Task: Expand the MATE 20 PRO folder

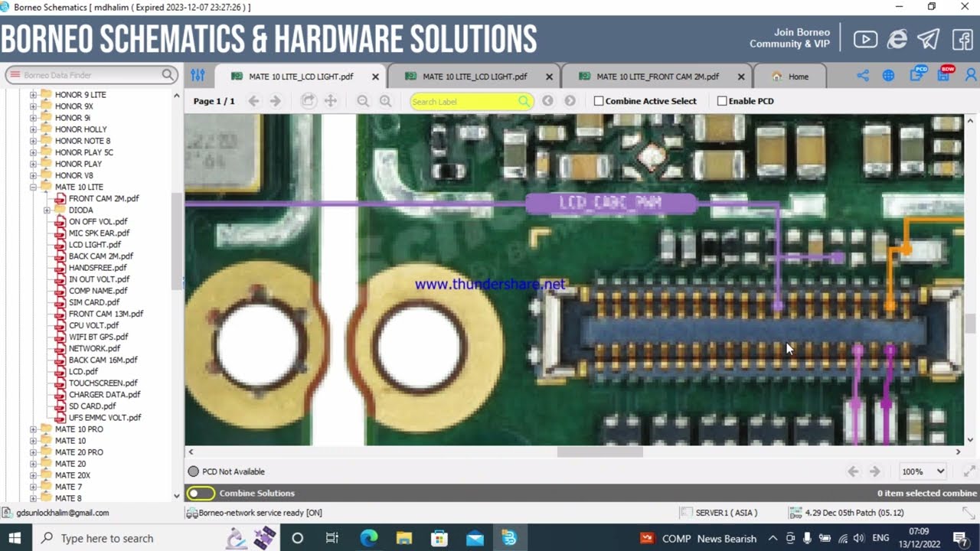Action: (x=33, y=452)
